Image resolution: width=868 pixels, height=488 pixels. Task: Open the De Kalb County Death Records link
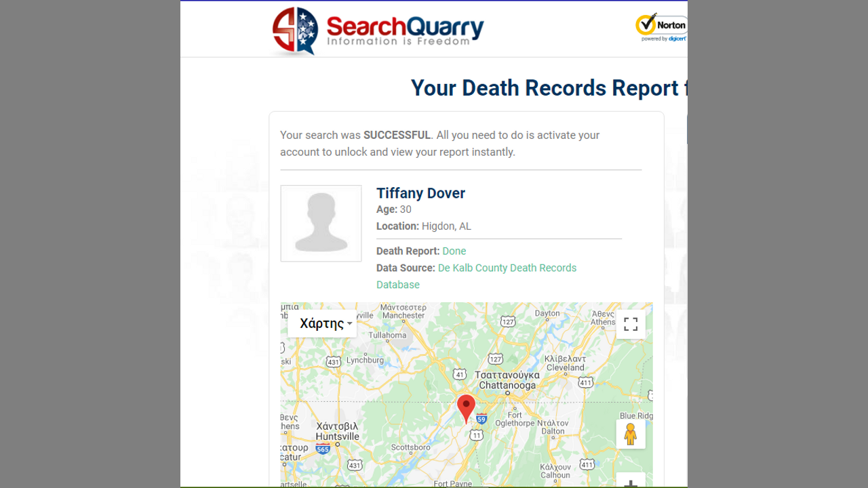507,268
